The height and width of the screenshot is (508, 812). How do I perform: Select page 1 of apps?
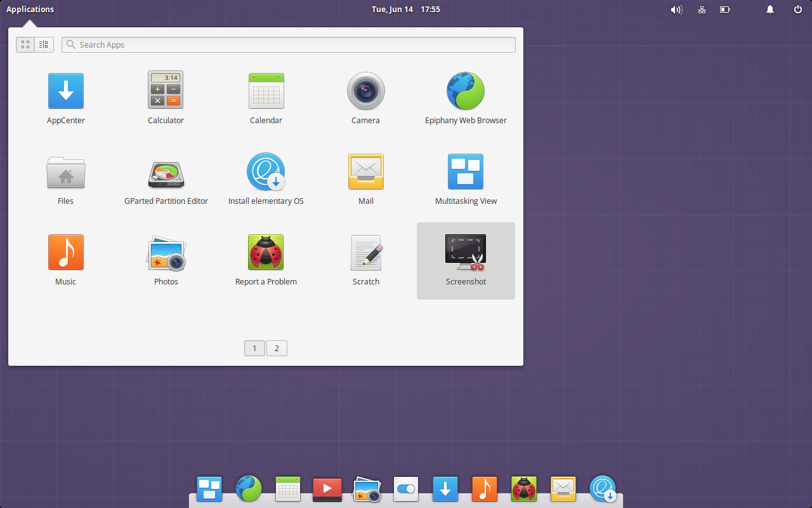[x=254, y=348]
